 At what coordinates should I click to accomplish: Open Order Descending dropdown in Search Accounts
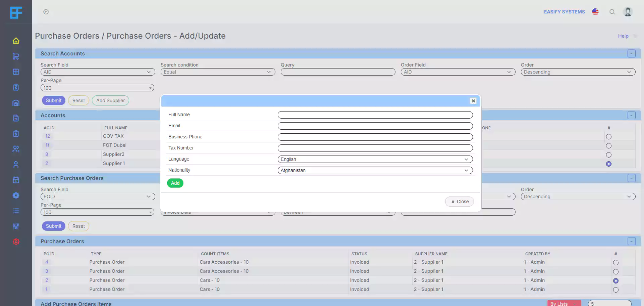[578, 72]
